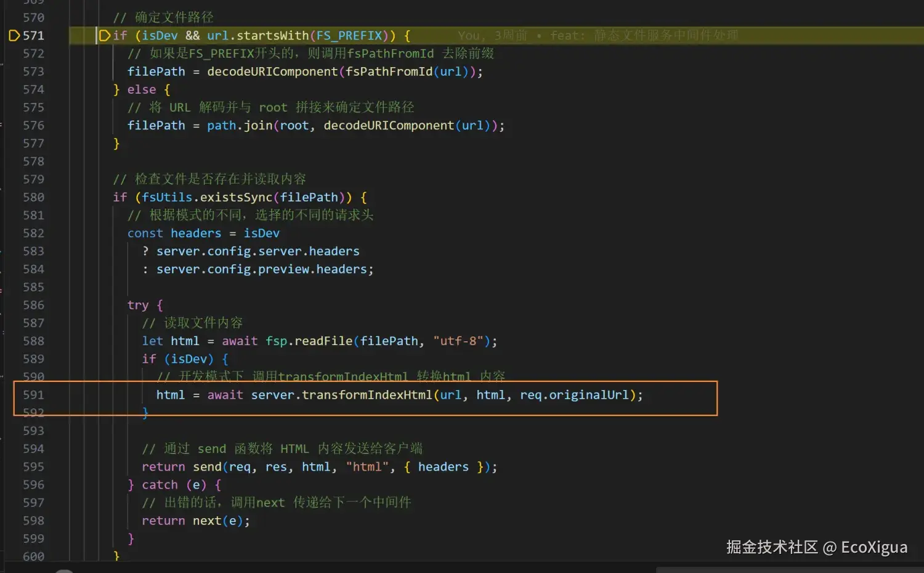Click the 'fsPathFromId' call on line 573
The height and width of the screenshot is (573, 924).
tap(389, 71)
